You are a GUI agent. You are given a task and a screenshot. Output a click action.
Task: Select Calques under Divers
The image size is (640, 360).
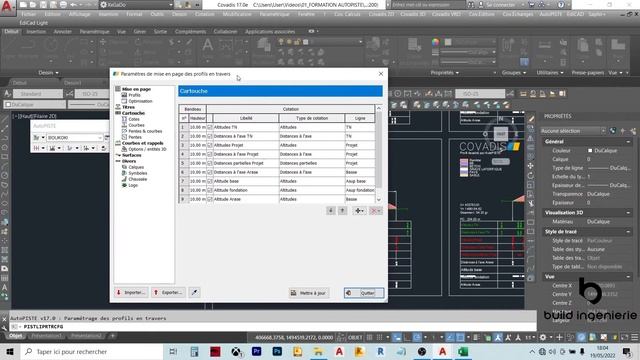pos(136,167)
